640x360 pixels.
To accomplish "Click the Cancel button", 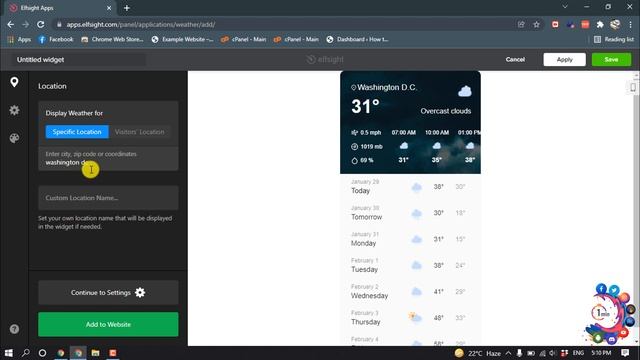I will pyautogui.click(x=515, y=60).
